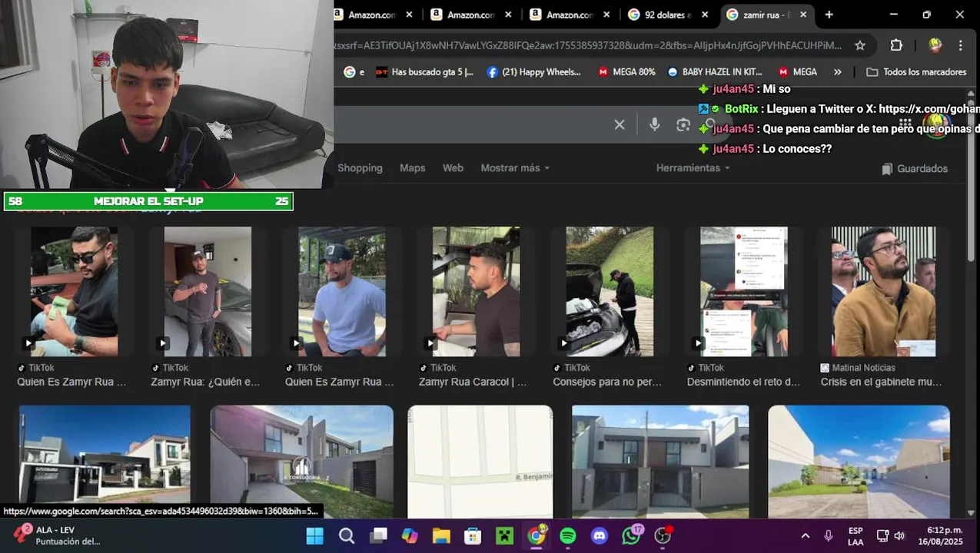
Task: Open Google Lens image search icon
Action: [683, 124]
